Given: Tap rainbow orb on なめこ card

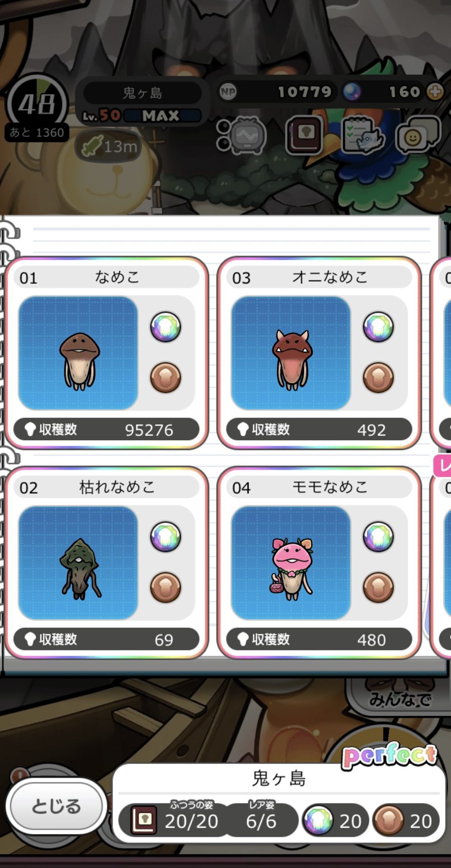Looking at the screenshot, I should 166,326.
